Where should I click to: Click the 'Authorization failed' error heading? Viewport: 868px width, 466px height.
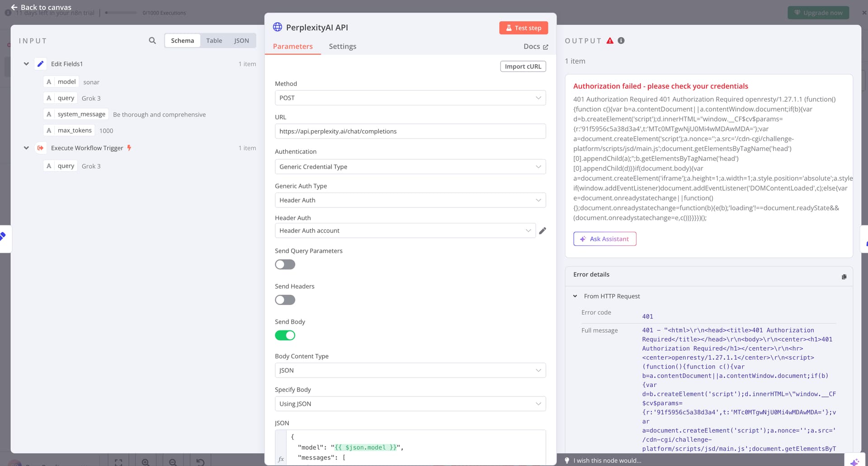click(660, 86)
